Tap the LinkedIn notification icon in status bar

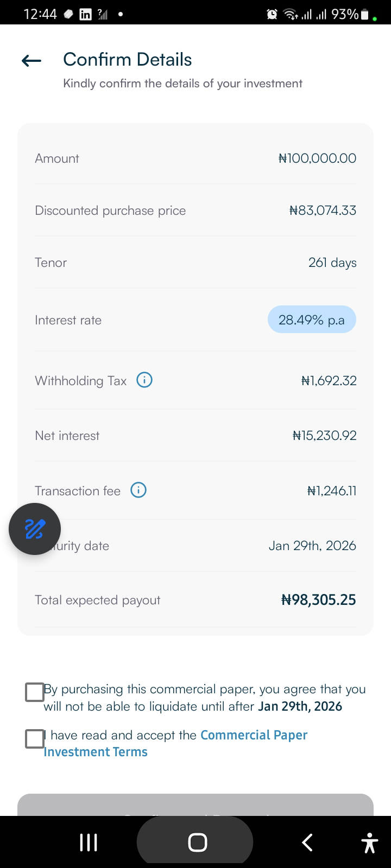(x=85, y=15)
